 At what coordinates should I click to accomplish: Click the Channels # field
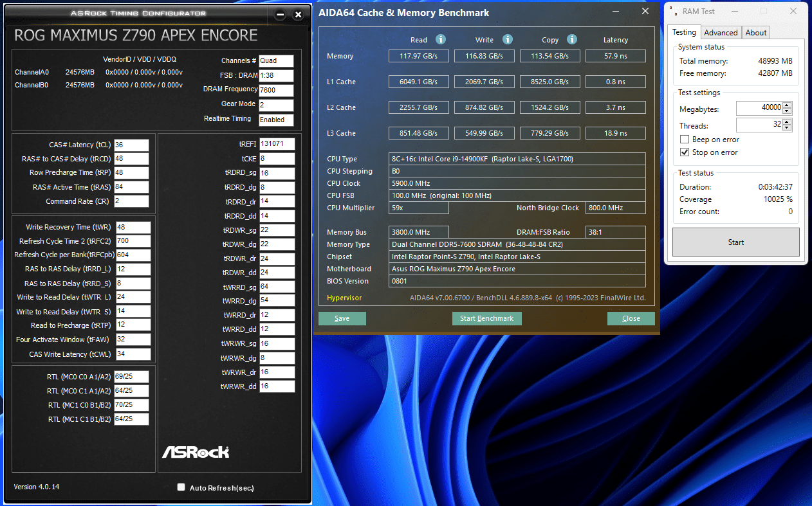[x=276, y=60]
